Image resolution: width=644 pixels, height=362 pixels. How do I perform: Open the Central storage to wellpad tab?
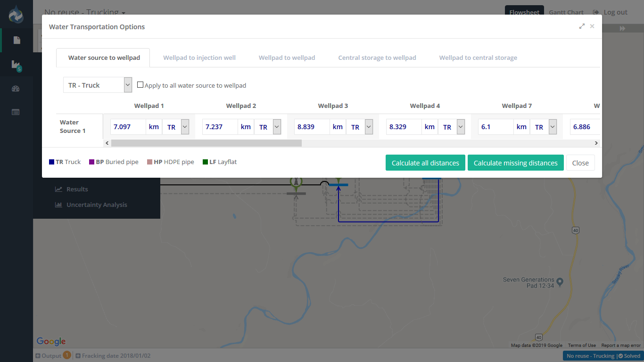[377, 57]
